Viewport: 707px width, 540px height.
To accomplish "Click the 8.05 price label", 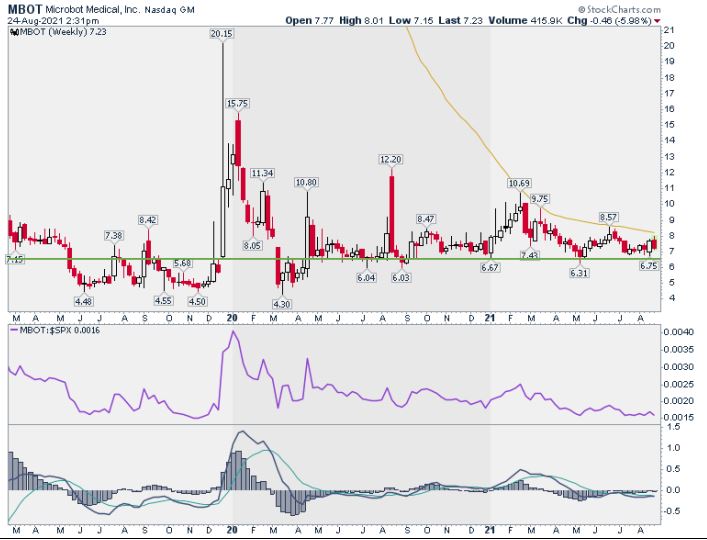I will [252, 246].
